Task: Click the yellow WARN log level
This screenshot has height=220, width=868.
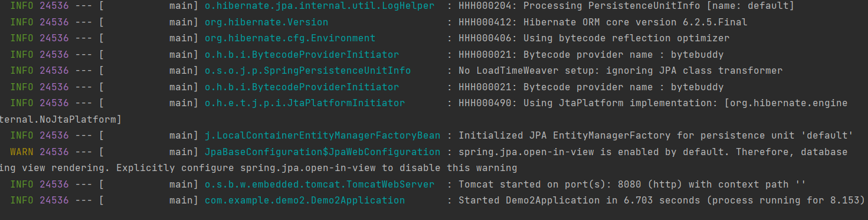Action: point(22,152)
